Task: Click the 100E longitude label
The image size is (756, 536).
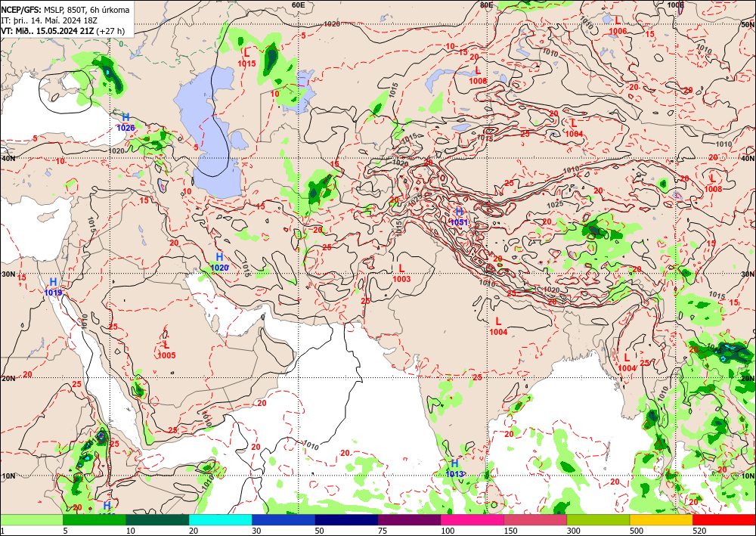Action: pyautogui.click(x=676, y=5)
